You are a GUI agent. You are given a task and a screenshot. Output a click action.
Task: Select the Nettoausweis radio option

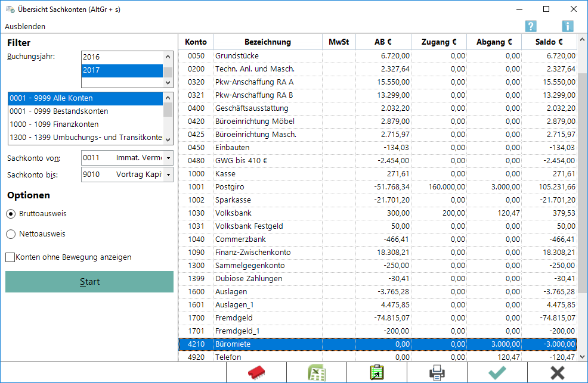click(11, 234)
